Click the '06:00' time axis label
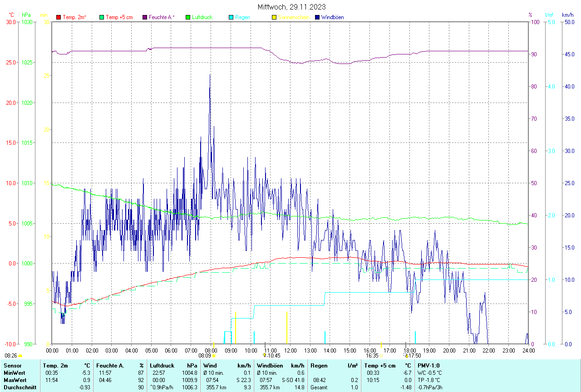The width and height of the screenshot is (581, 392). (171, 351)
